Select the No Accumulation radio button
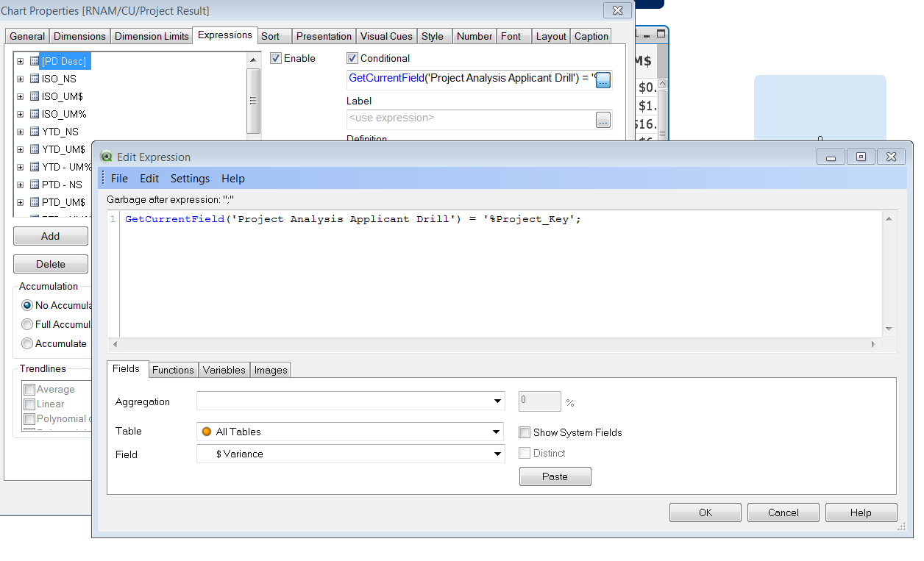 click(27, 305)
